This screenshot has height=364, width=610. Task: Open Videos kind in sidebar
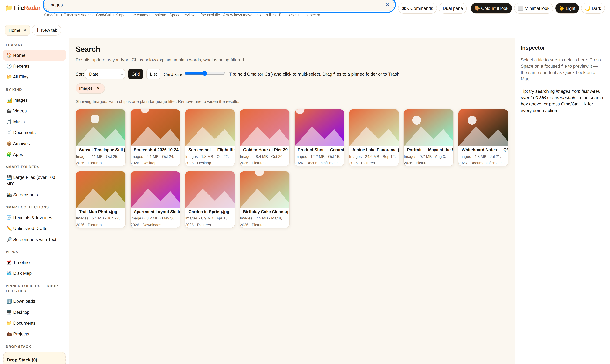34,111
